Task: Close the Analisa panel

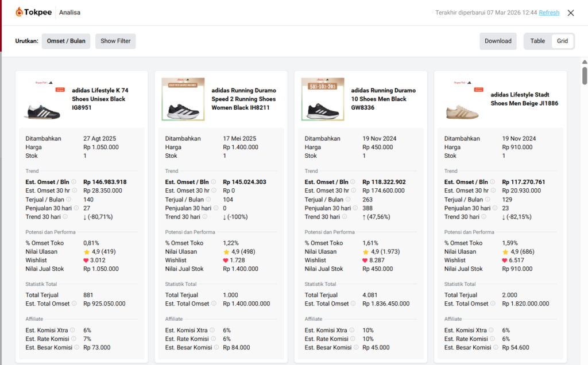Action: (x=570, y=13)
